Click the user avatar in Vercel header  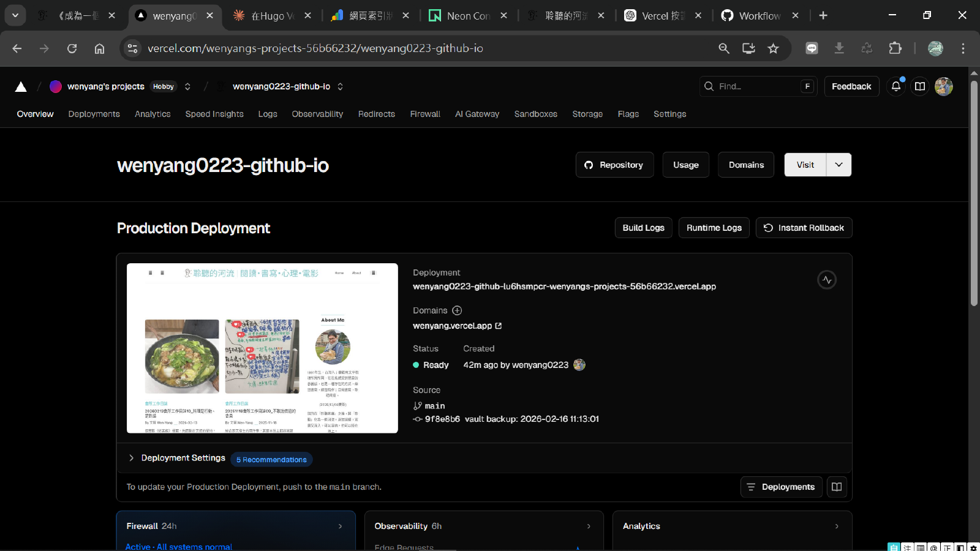click(x=944, y=86)
